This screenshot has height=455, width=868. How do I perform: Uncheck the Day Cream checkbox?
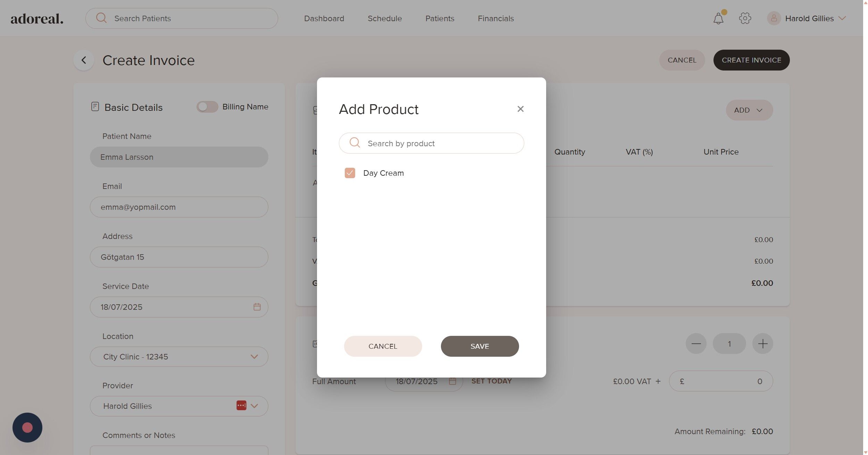click(350, 173)
